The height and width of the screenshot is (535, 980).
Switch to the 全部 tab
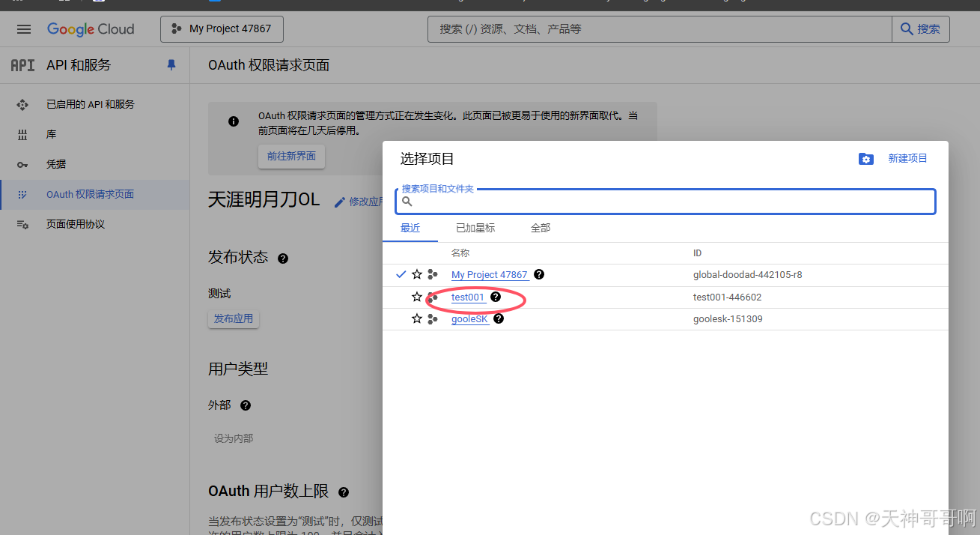coord(541,228)
